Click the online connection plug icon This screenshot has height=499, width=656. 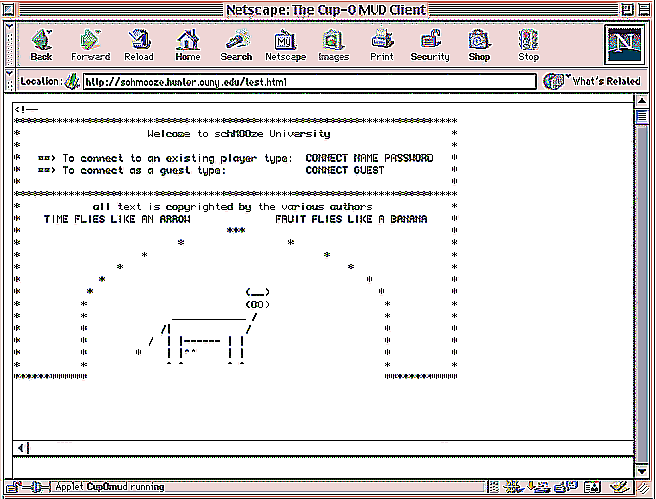[x=37, y=486]
